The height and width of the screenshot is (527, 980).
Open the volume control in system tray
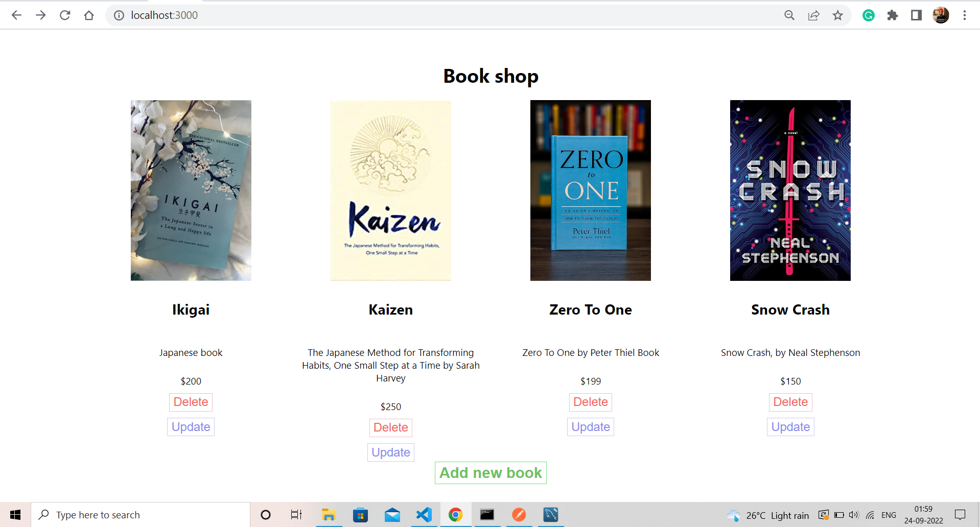click(854, 515)
